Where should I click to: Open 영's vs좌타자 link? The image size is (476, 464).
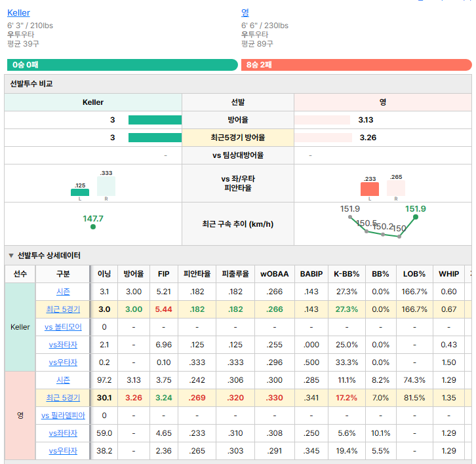tap(63, 433)
